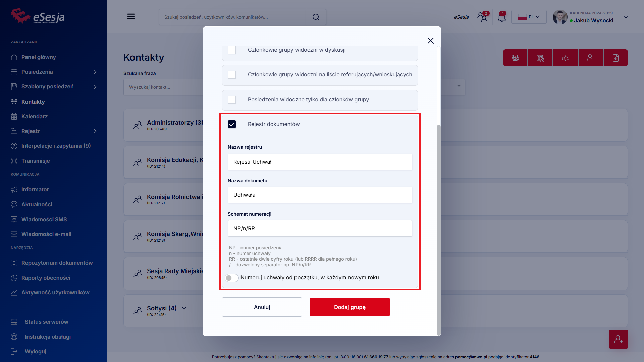Click the hamburger menu icon
The width and height of the screenshot is (644, 362).
[x=131, y=16]
